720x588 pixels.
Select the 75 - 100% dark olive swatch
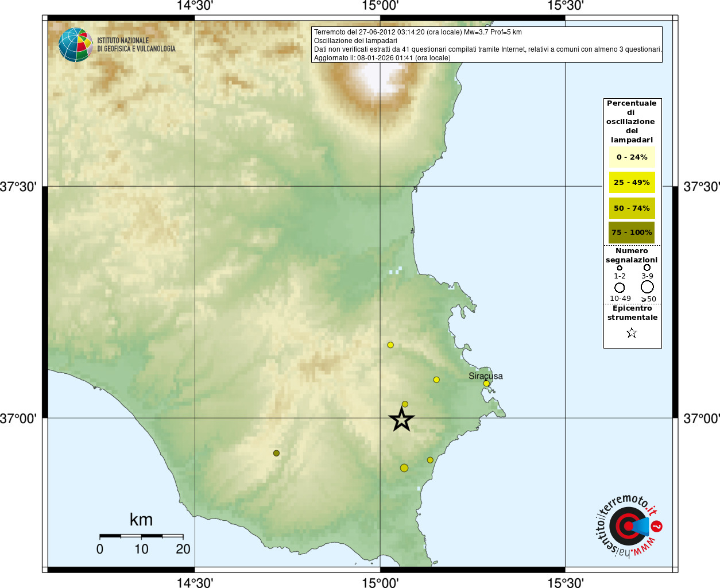pyautogui.click(x=632, y=233)
